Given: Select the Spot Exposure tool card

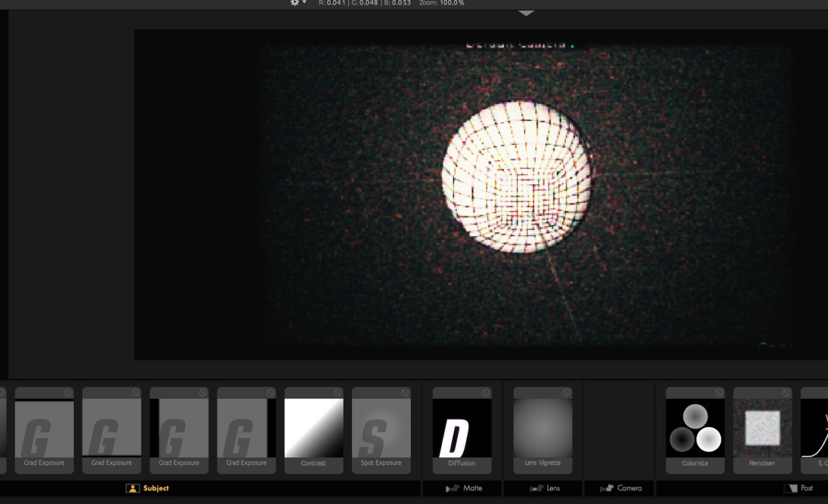Looking at the screenshot, I should pos(381,430).
